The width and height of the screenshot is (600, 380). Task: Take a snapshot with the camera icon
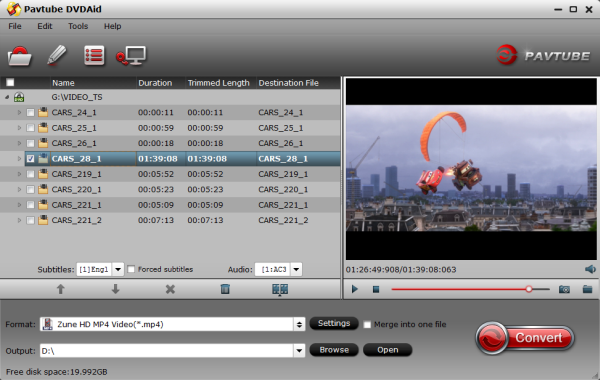click(564, 289)
